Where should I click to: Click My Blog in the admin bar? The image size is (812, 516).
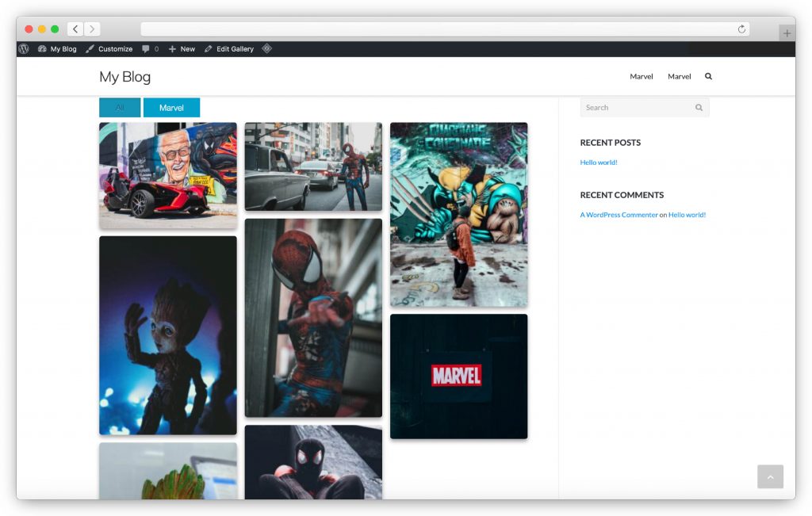click(61, 48)
